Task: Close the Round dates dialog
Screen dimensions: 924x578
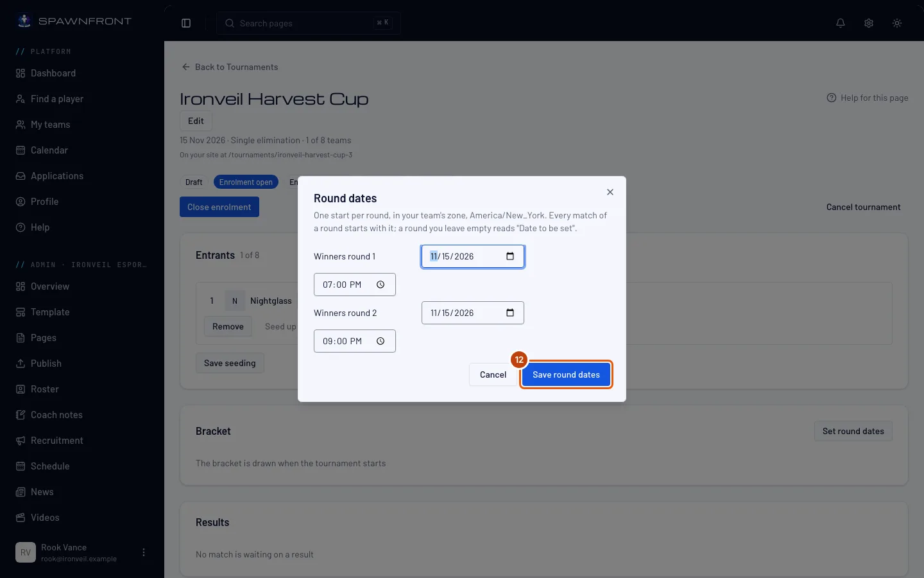Action: (x=610, y=192)
